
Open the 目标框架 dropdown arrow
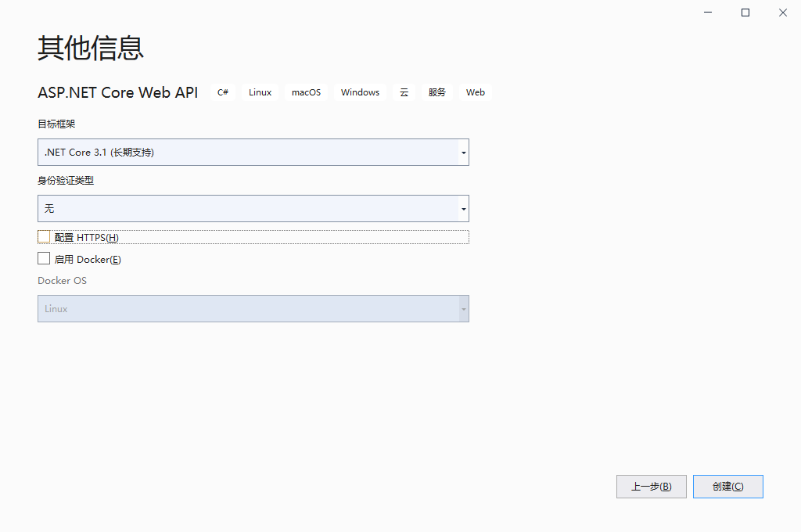[464, 153]
